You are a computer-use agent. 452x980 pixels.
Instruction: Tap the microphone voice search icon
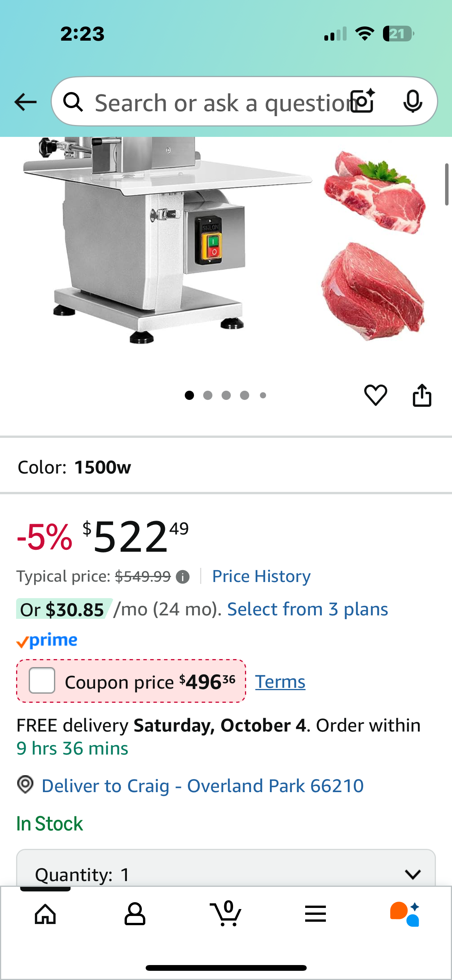click(413, 102)
